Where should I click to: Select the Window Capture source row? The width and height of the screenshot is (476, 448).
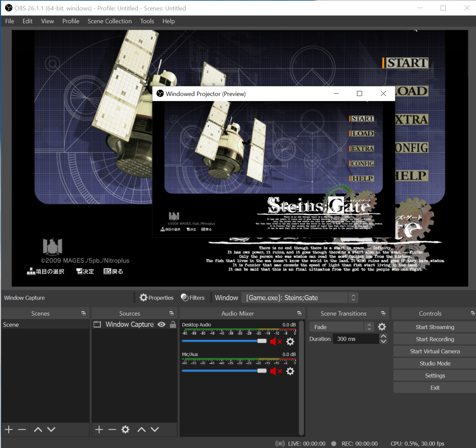point(134,324)
